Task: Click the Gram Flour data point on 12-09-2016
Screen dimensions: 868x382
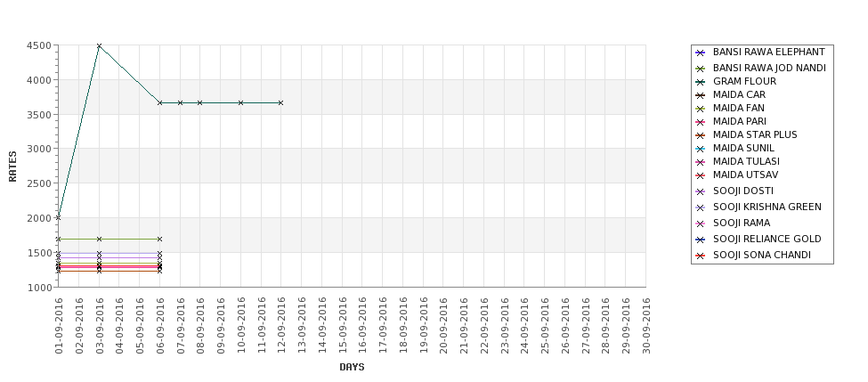Action: click(x=280, y=103)
